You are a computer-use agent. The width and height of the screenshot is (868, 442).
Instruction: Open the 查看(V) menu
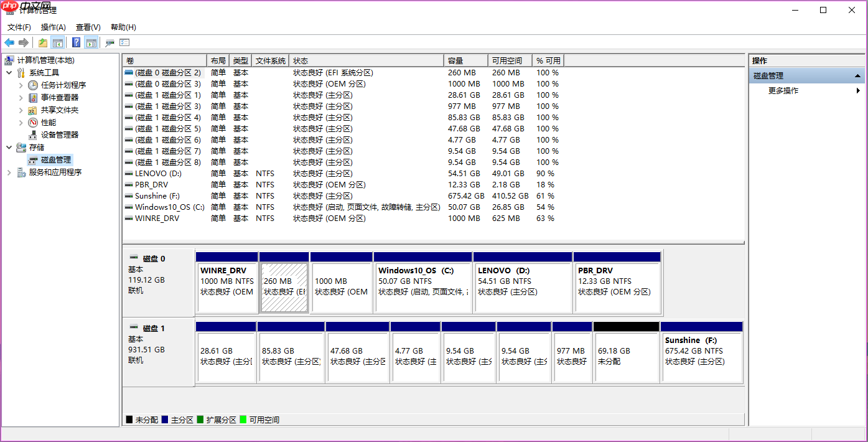[88, 27]
